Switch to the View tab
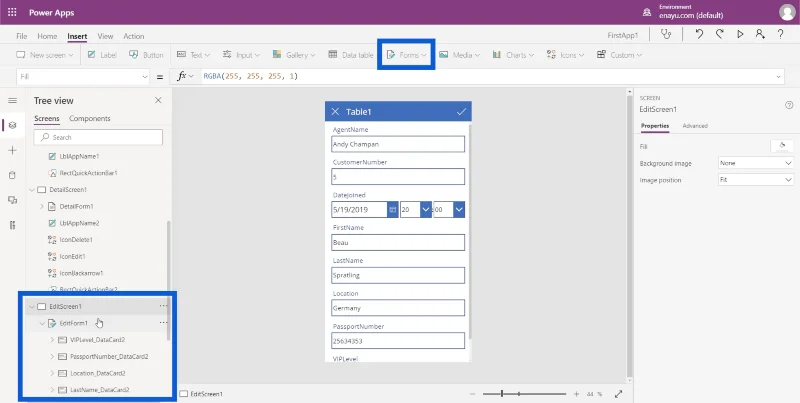Screen dimensions: 800x403 tap(105, 36)
